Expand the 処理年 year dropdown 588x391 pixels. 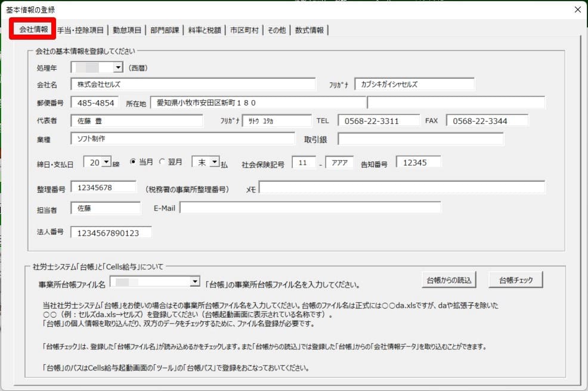click(118, 68)
